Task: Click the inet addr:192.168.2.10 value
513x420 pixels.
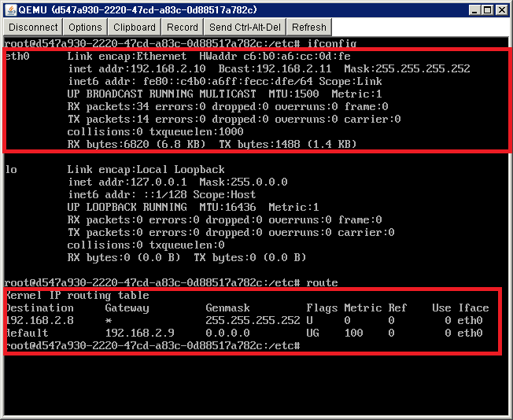Action: (137, 68)
